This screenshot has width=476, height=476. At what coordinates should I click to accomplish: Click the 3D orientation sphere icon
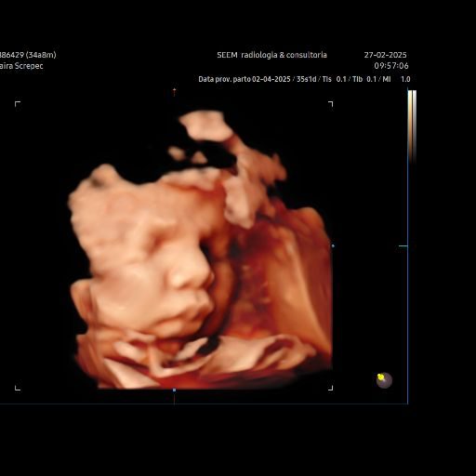point(384,380)
